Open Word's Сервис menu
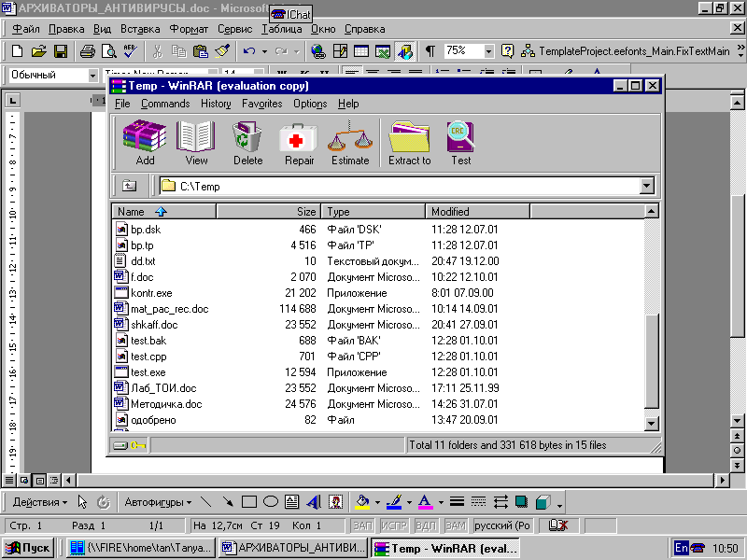This screenshot has width=747, height=560. click(235, 29)
